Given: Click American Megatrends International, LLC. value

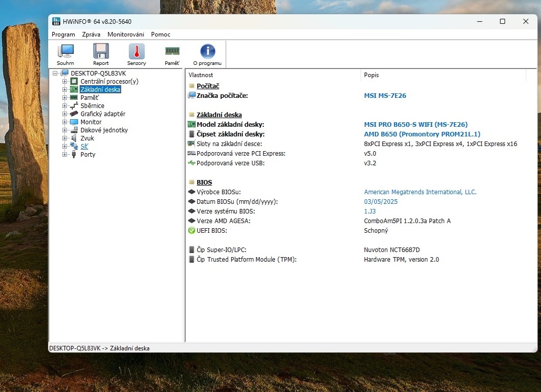Looking at the screenshot, I should click(420, 192).
